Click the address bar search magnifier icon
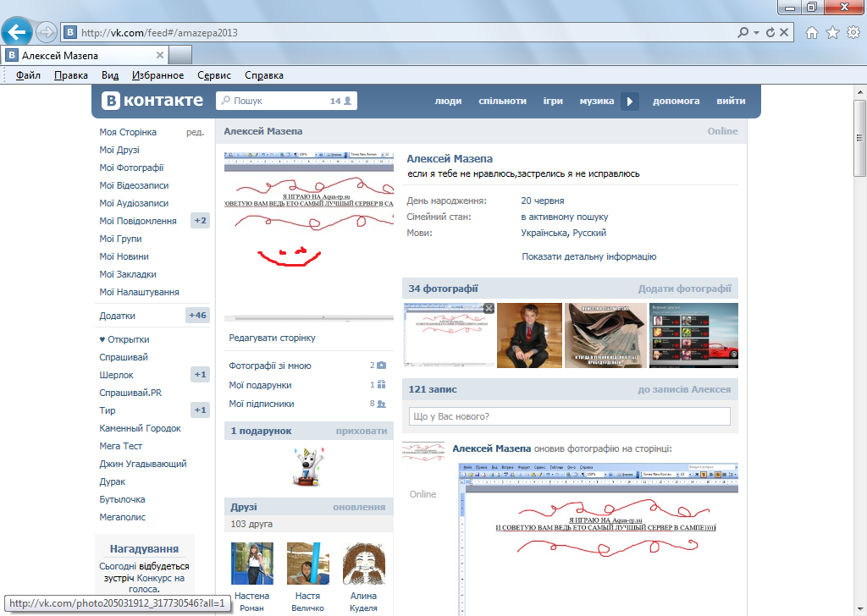 pos(743,33)
